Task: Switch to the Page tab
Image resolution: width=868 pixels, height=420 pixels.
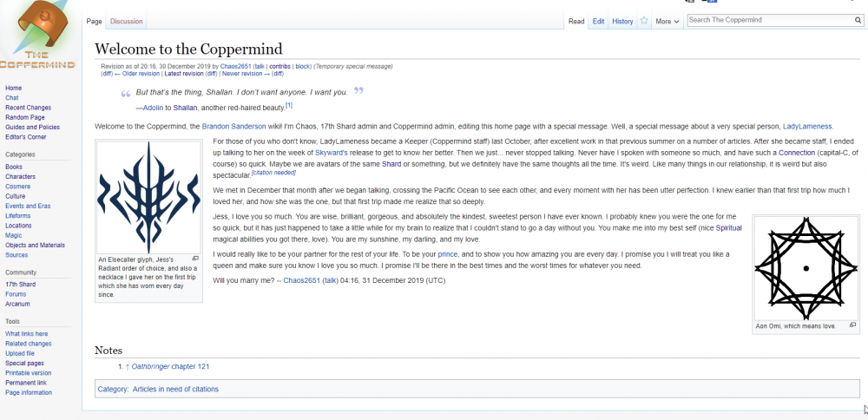Action: 94,22
